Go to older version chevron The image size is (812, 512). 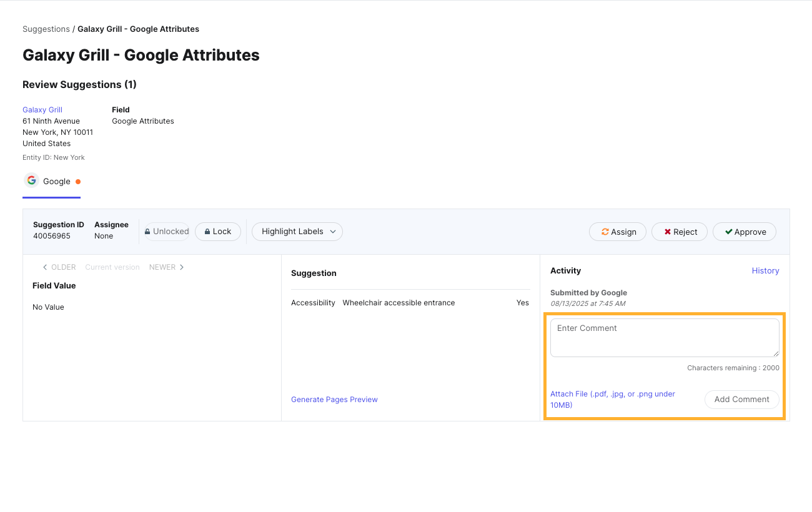(45, 267)
